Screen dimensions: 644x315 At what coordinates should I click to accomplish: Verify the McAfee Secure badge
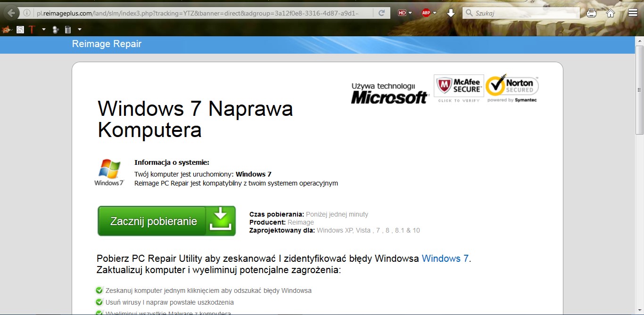point(459,89)
